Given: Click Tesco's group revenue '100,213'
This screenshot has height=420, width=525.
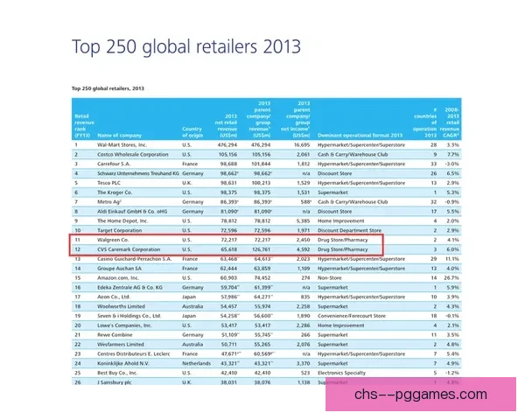Looking at the screenshot, I should (x=261, y=183).
